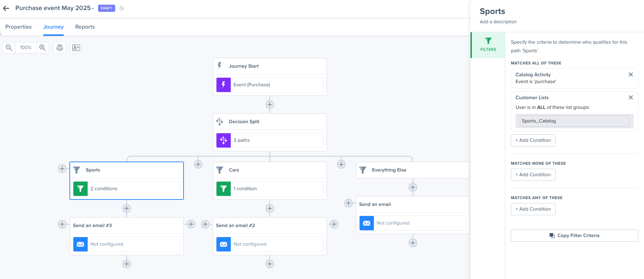
Task: Open journey details icon beside DRAFT badge
Action: (x=122, y=8)
